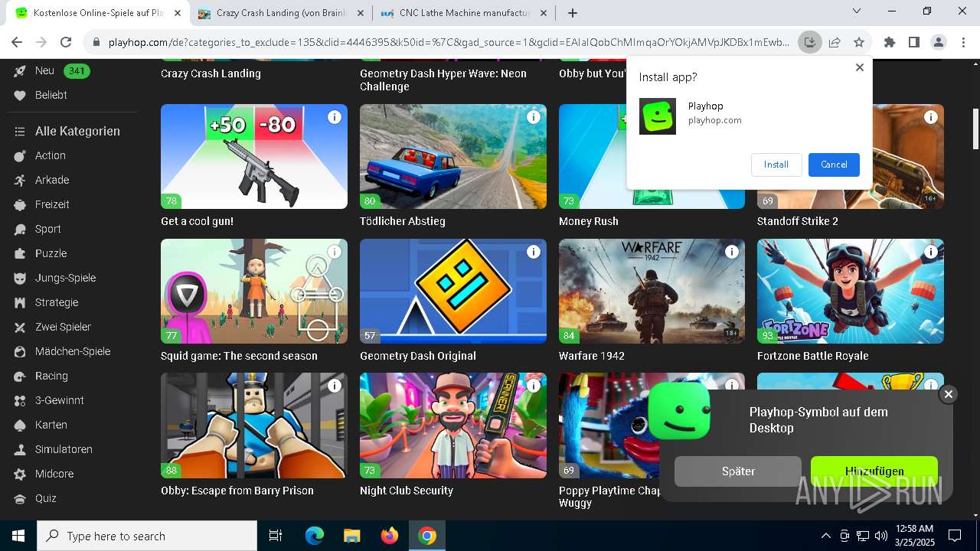
Task: Select the 3-Gewinnt category icon
Action: 20,400
